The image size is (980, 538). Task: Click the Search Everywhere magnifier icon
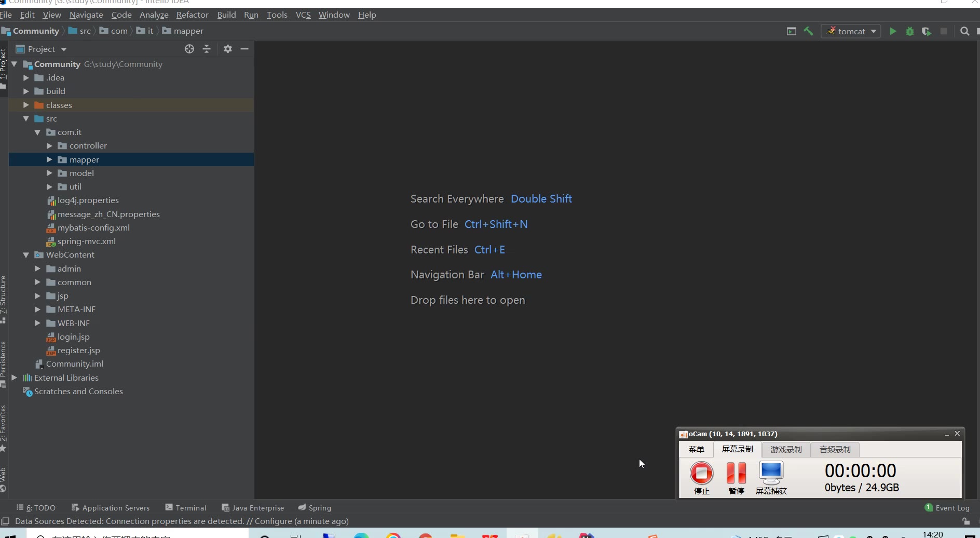coord(964,31)
